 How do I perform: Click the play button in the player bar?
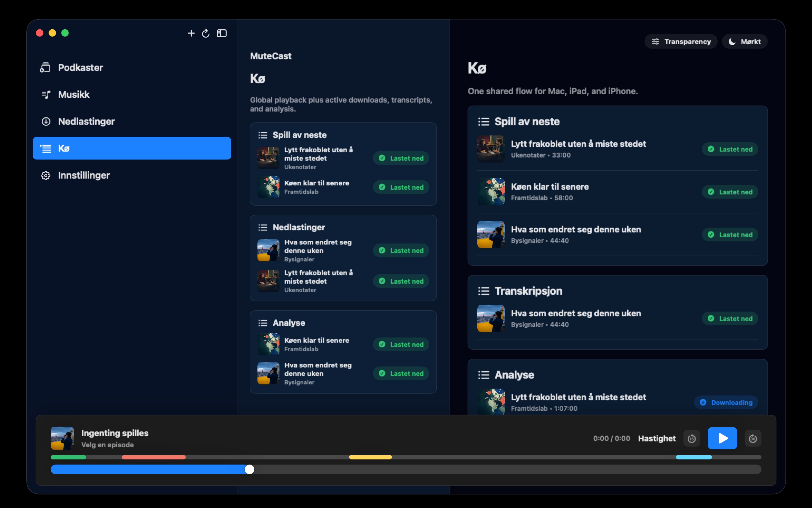point(722,438)
